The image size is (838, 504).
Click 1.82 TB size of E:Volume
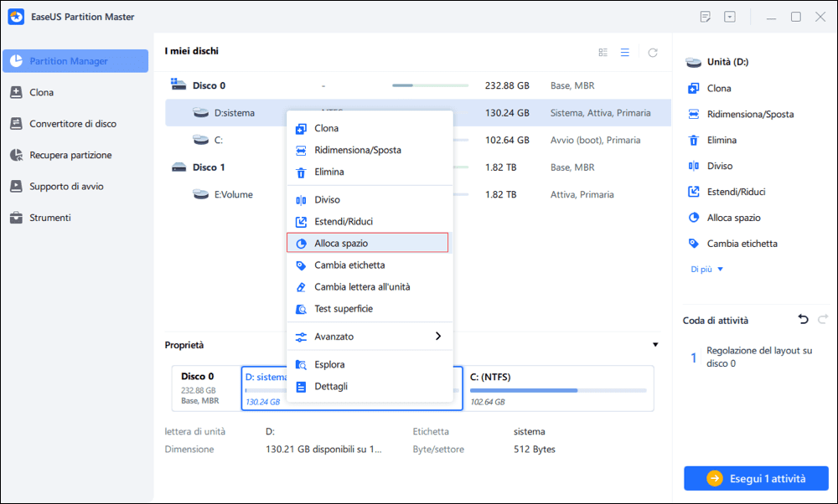coord(501,194)
